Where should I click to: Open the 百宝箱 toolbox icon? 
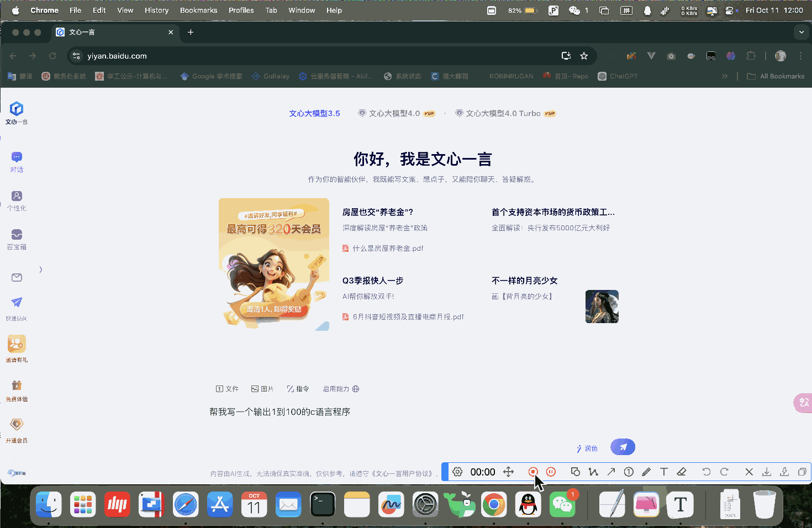point(17,235)
